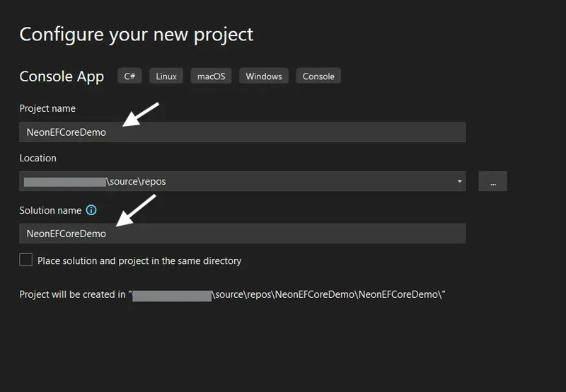Focus the Project name input field
Viewport: 566px width, 392px height.
click(x=242, y=132)
